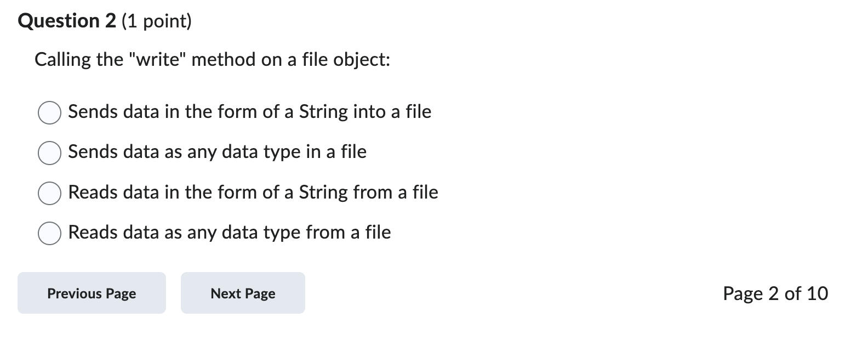Select the radio circle beside the String answer
The image size is (868, 345).
49,112
